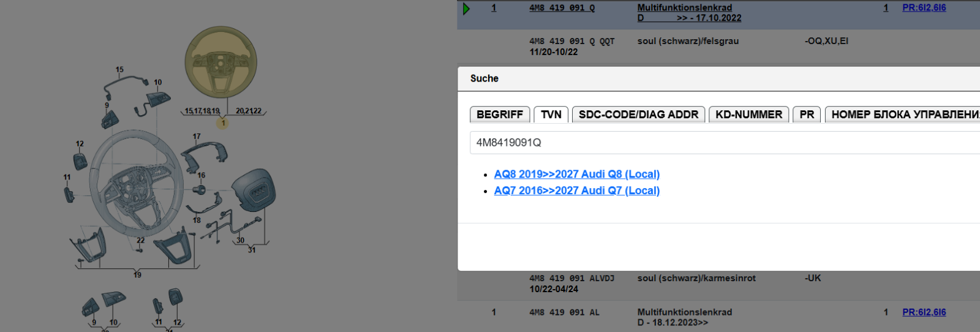Image resolution: width=980 pixels, height=332 pixels.
Task: Click callout number 17 in the diagram
Action: click(197, 137)
